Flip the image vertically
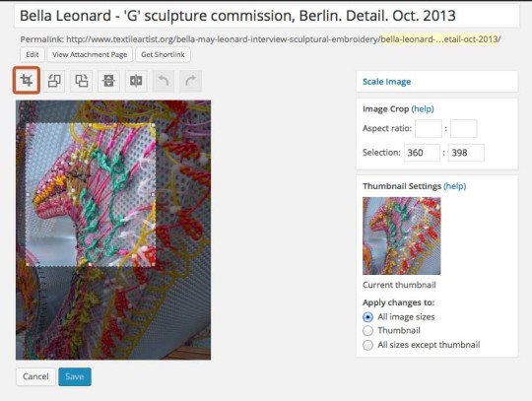Image resolution: width=532 pixels, height=401 pixels. 108,81
